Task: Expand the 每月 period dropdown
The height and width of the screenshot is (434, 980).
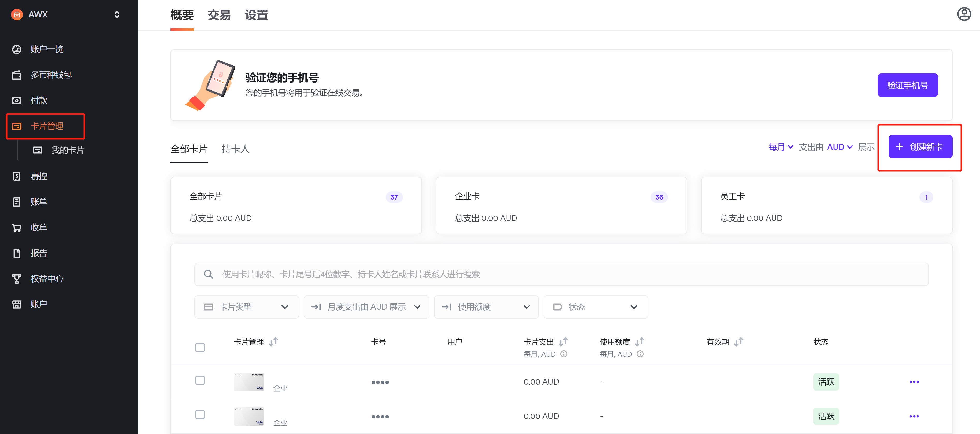Action: [780, 147]
